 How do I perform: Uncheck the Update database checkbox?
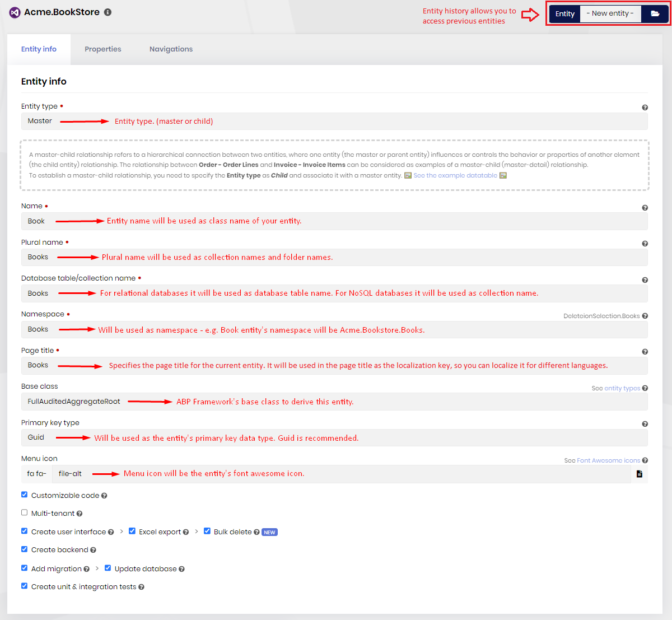point(108,568)
